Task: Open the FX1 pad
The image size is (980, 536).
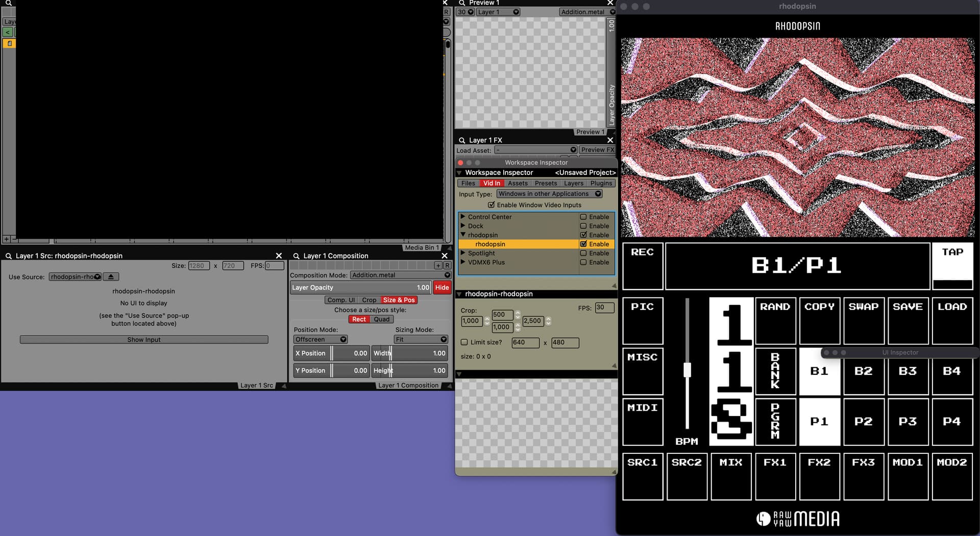Action: (775, 476)
